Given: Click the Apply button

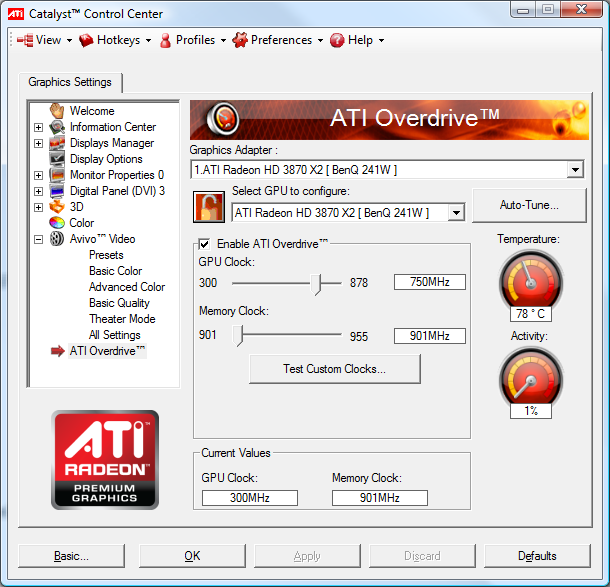Looking at the screenshot, I should tap(307, 556).
